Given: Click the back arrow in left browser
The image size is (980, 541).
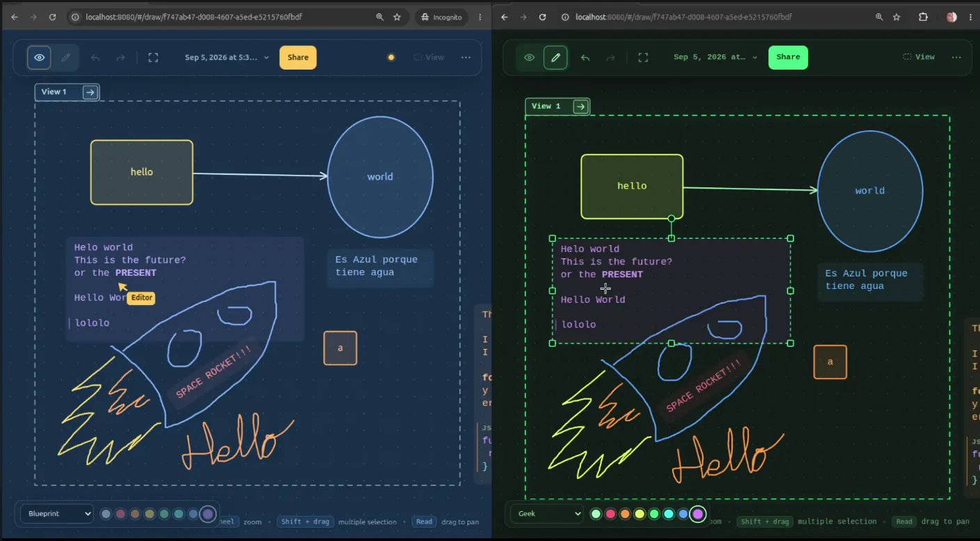Looking at the screenshot, I should click(x=14, y=17).
